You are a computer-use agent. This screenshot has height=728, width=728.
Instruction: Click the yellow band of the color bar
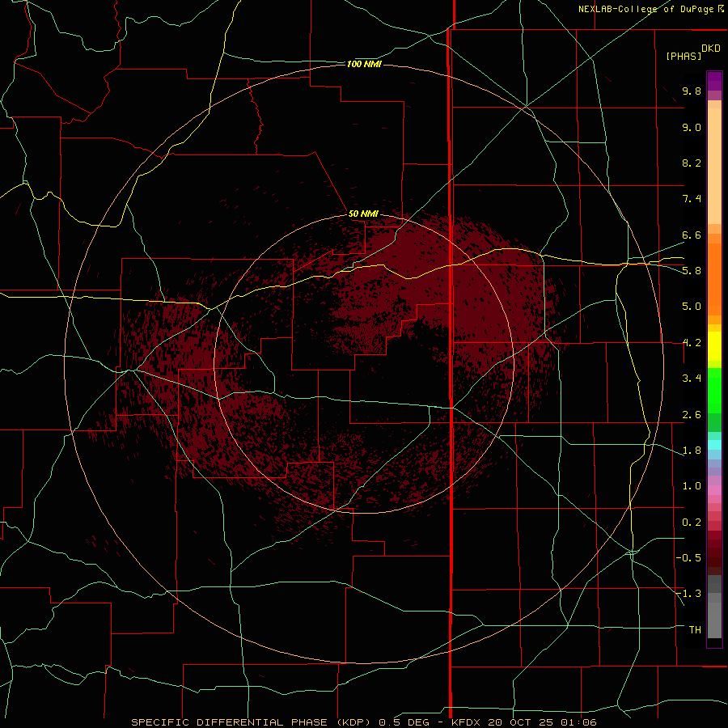coord(714,346)
